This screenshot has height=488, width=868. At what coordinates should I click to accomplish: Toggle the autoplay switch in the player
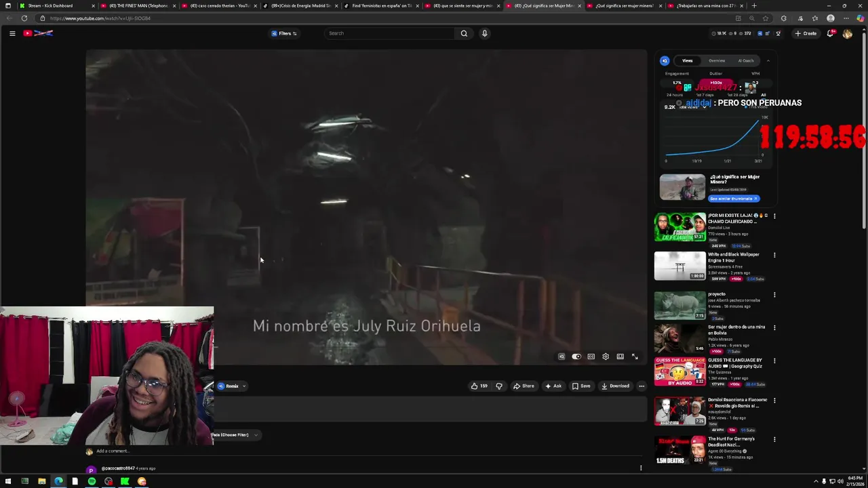(576, 357)
